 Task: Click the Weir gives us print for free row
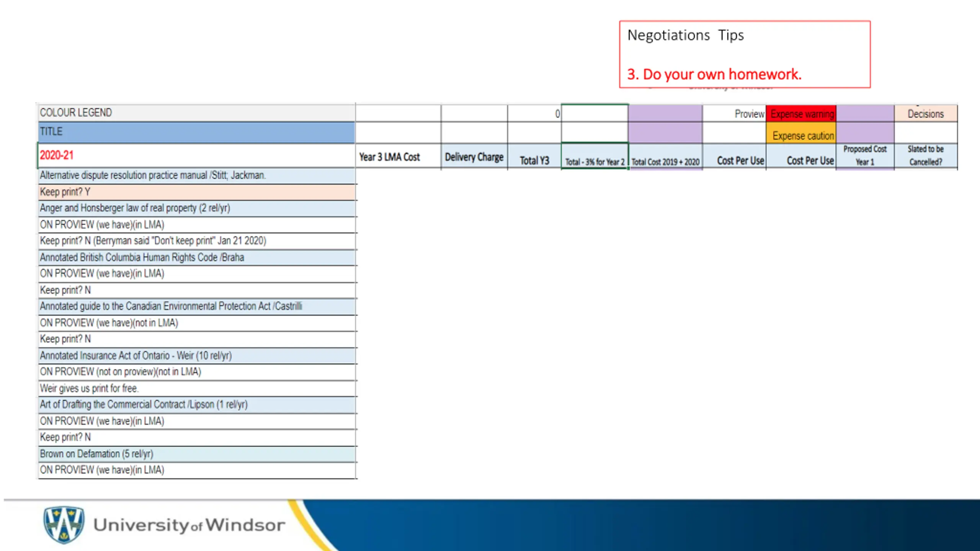pyautogui.click(x=197, y=388)
